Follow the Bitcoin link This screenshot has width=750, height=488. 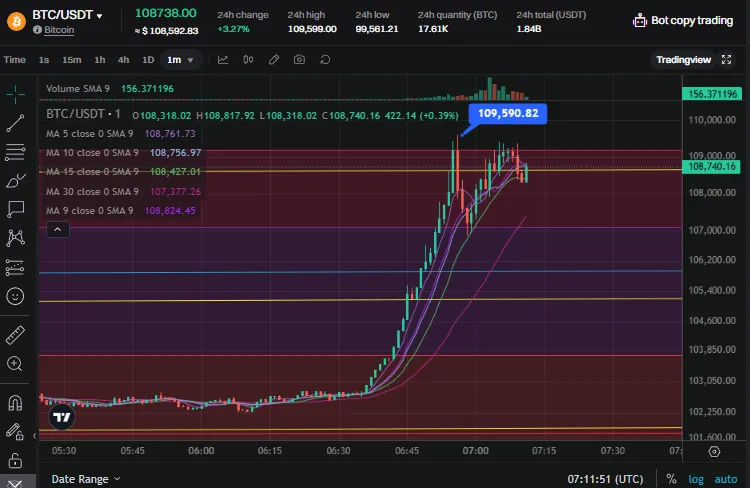(x=59, y=30)
